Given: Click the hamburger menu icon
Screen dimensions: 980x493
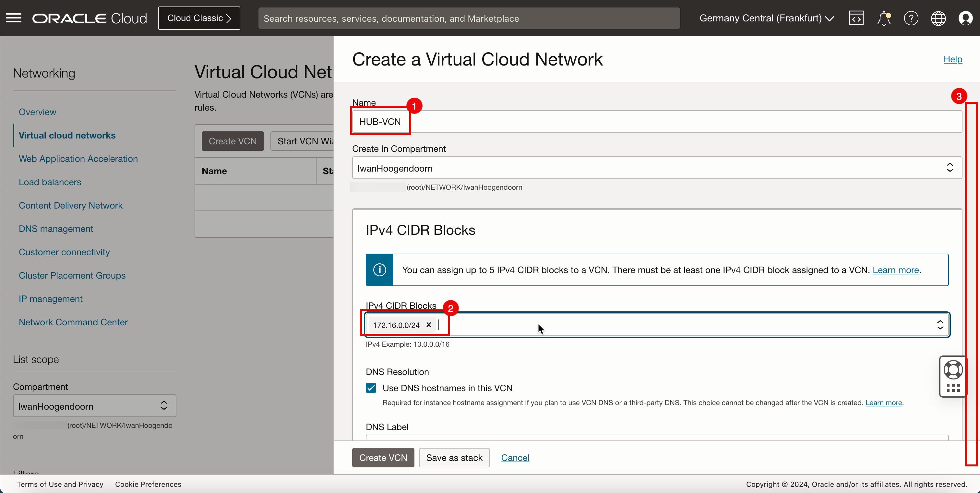Looking at the screenshot, I should coord(14,18).
